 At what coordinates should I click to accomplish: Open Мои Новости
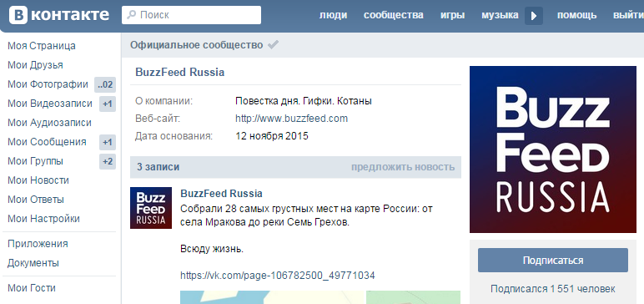click(38, 180)
